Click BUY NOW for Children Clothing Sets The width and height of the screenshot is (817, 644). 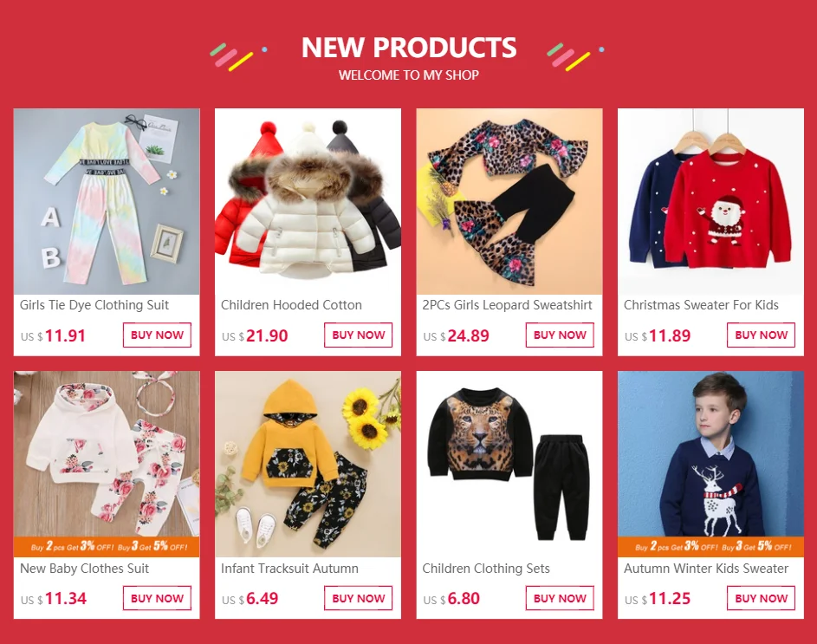(560, 598)
